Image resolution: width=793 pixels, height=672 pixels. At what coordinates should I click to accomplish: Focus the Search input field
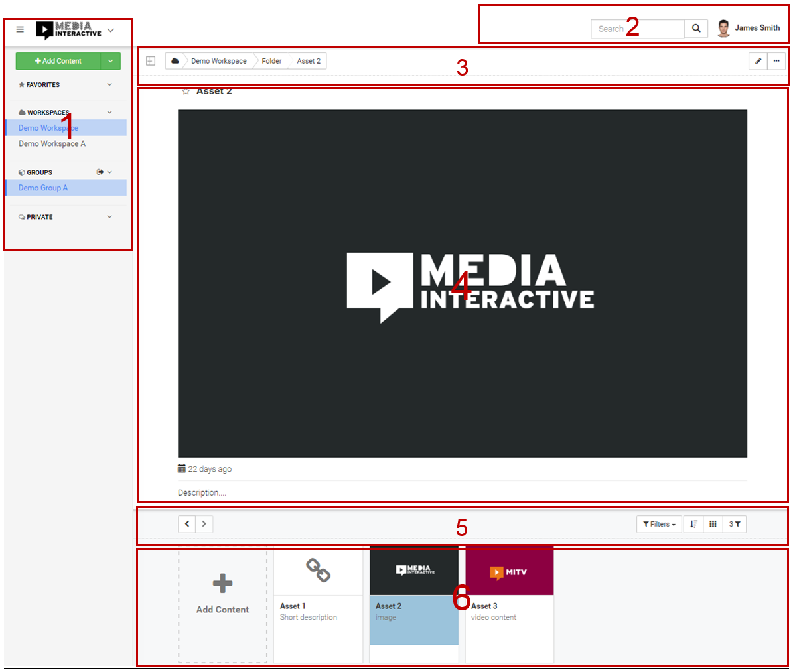tap(637, 29)
